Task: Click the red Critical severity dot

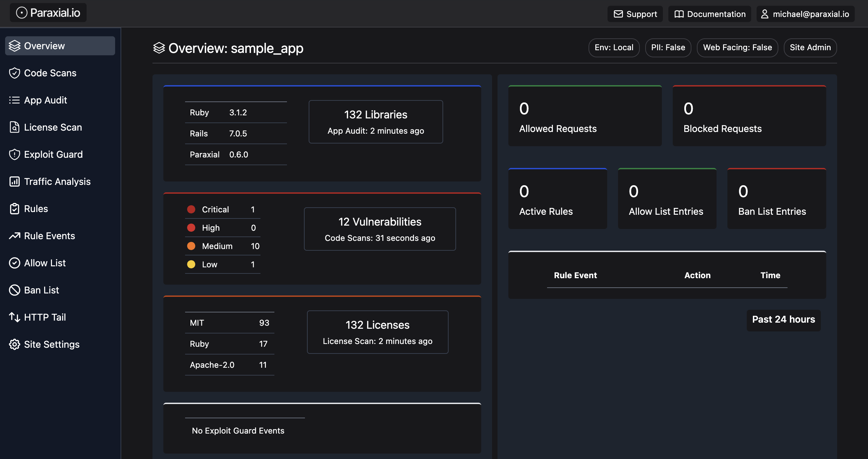Action: click(191, 209)
